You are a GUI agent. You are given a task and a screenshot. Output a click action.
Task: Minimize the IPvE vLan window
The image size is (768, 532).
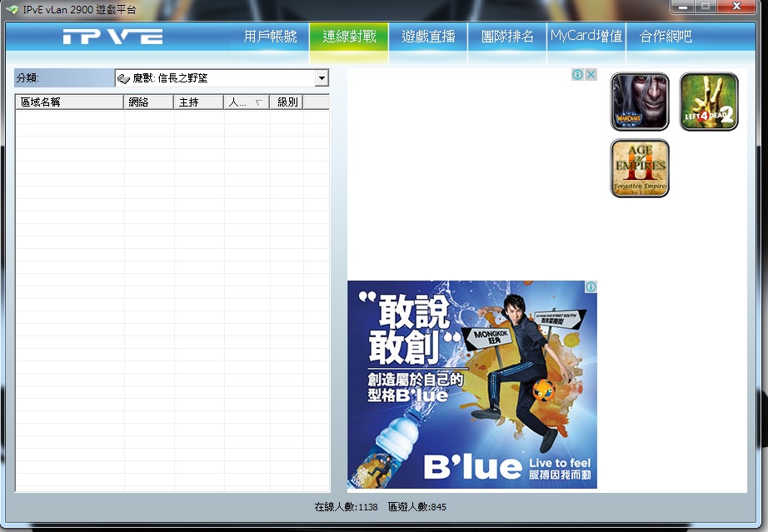click(683, 7)
